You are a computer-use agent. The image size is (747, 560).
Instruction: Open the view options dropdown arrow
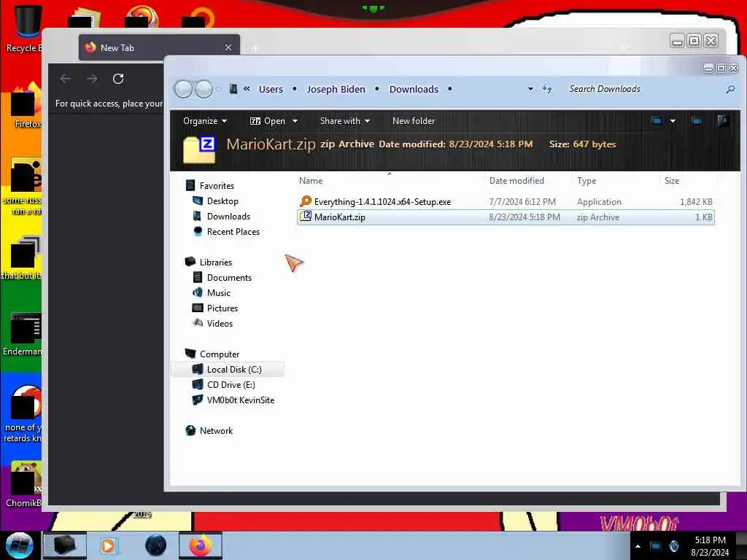tap(673, 121)
